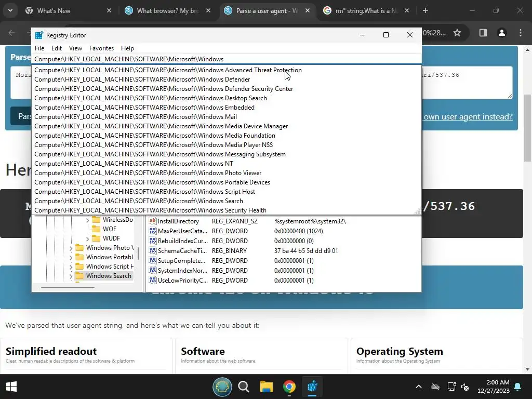This screenshot has height=399, width=532.
Task: Open the Favorites menu in Registry Editor
Action: pos(101,48)
